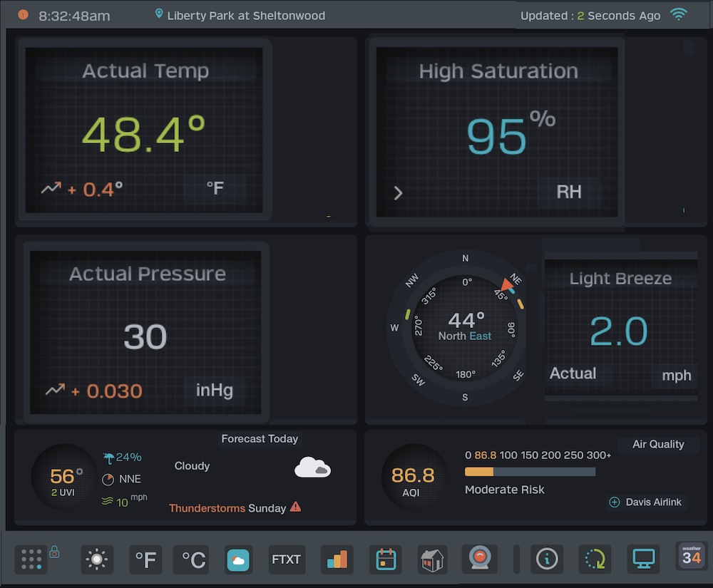This screenshot has width=713, height=588.
Task: Click the temperature trend arrow icon
Action: click(51, 187)
